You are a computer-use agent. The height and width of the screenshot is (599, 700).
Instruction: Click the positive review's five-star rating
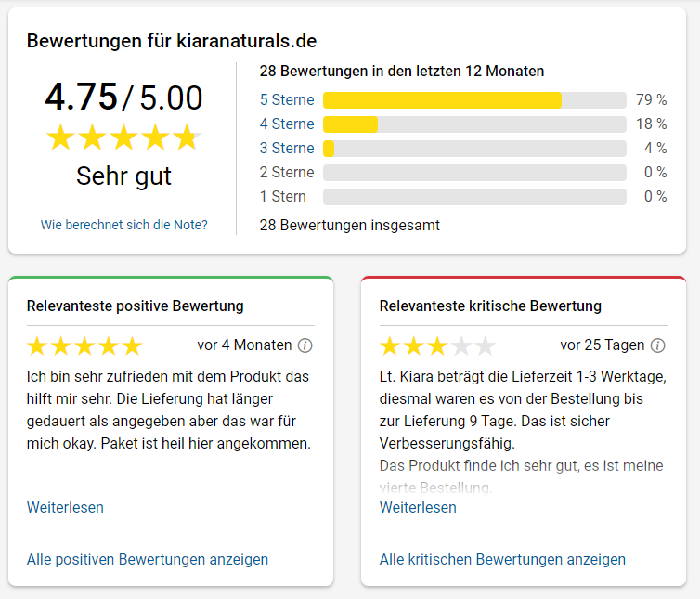coord(84,346)
